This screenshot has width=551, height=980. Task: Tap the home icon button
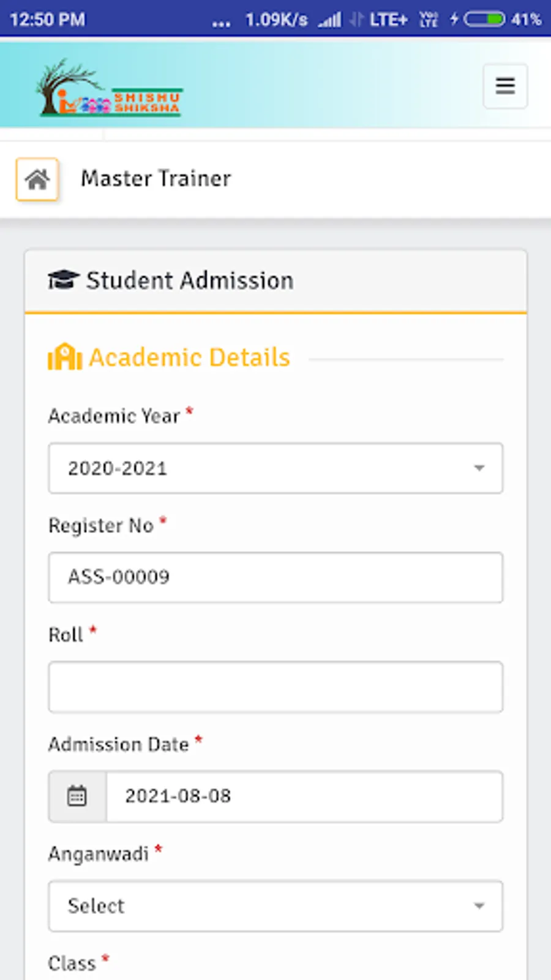pos(37,179)
